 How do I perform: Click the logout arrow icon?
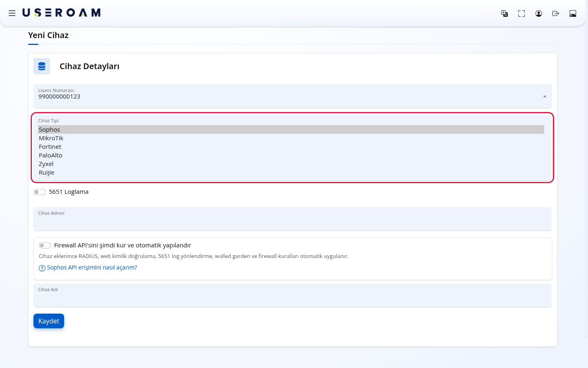pos(556,13)
